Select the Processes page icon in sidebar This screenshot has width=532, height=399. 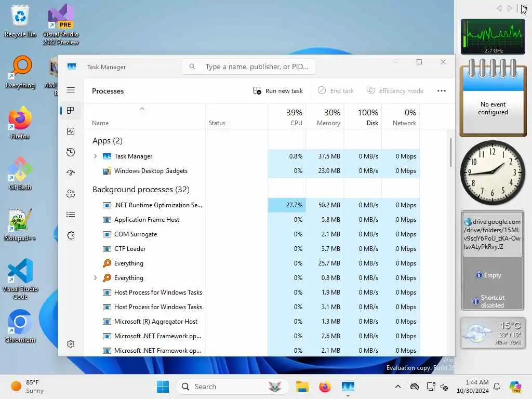point(71,111)
